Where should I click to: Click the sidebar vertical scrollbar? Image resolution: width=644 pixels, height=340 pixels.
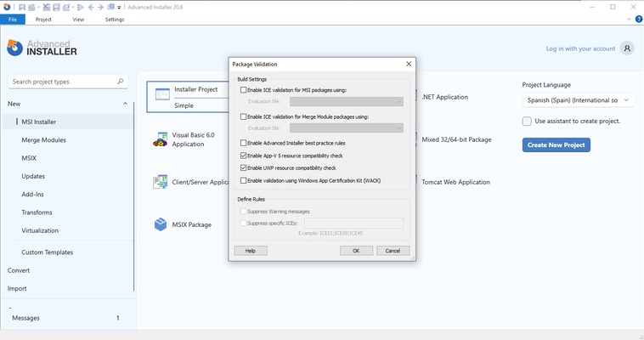[134, 196]
